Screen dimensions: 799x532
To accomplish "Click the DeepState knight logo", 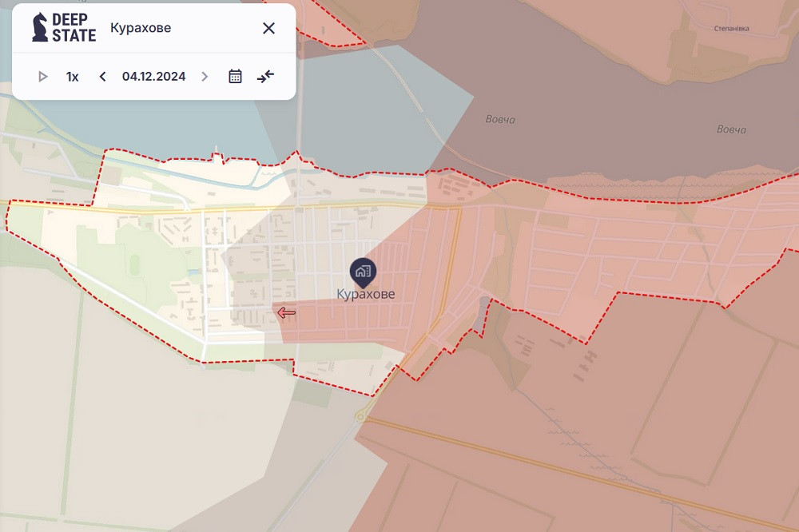I will pos(39,28).
